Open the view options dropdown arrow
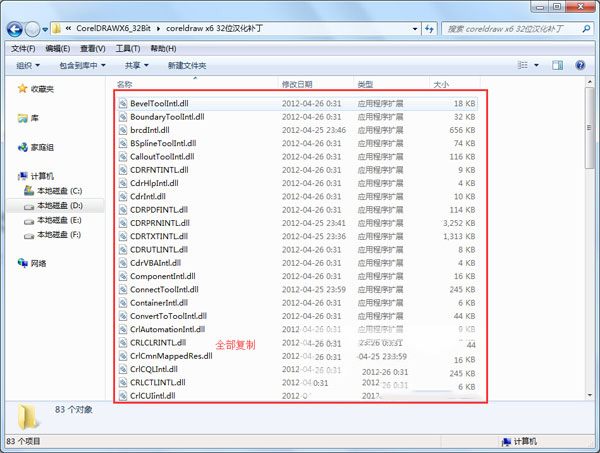The width and height of the screenshot is (600, 453). pos(536,65)
